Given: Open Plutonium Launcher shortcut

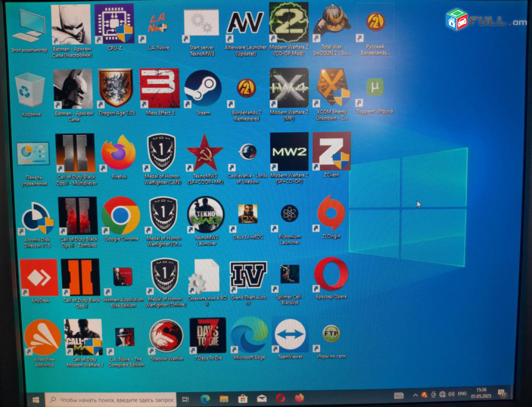Looking at the screenshot, I should [x=289, y=214].
